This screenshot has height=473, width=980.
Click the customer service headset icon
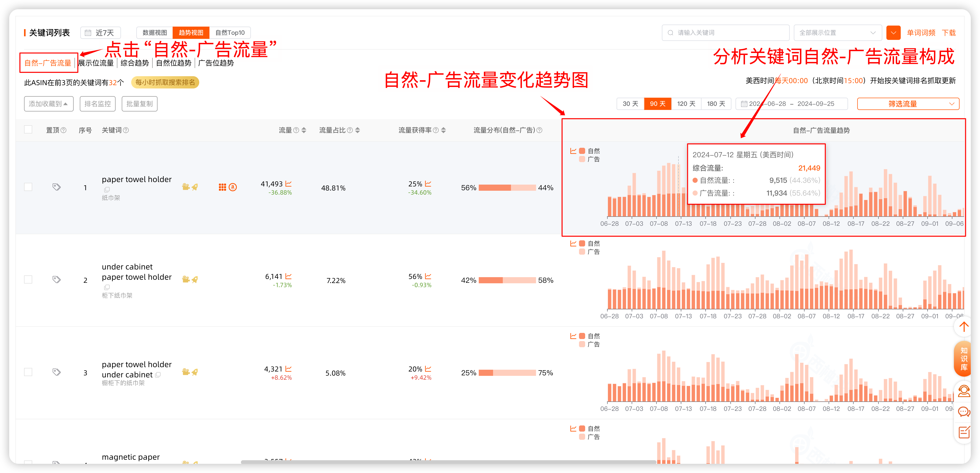[x=964, y=391]
